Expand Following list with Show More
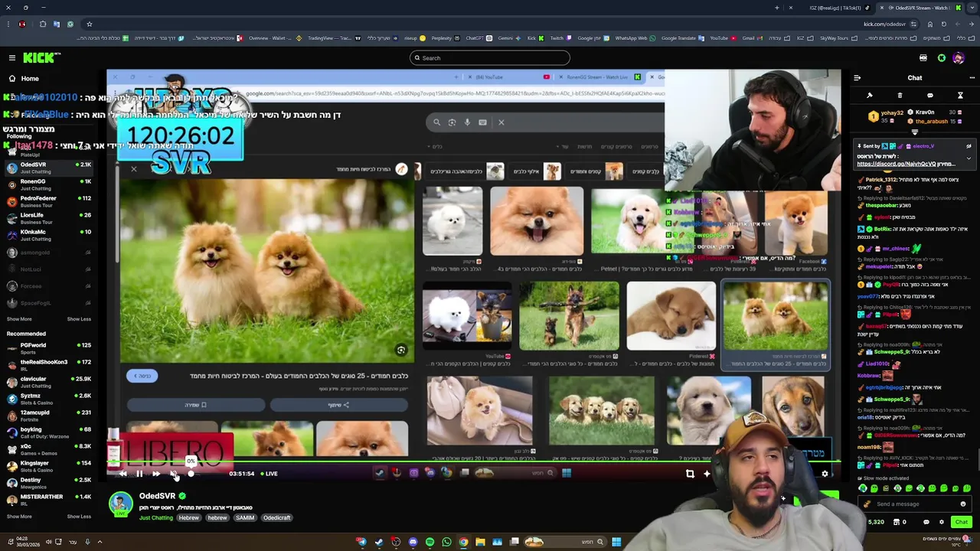Image resolution: width=980 pixels, height=551 pixels. tap(19, 319)
